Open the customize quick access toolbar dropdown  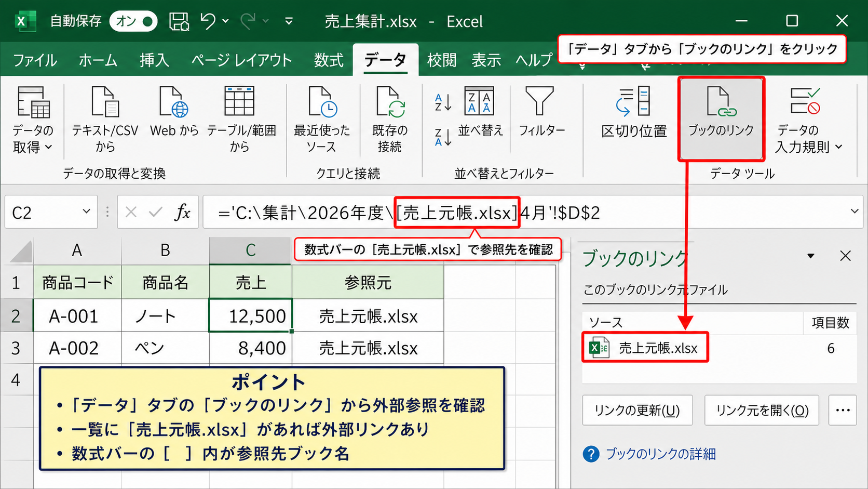[x=289, y=21]
